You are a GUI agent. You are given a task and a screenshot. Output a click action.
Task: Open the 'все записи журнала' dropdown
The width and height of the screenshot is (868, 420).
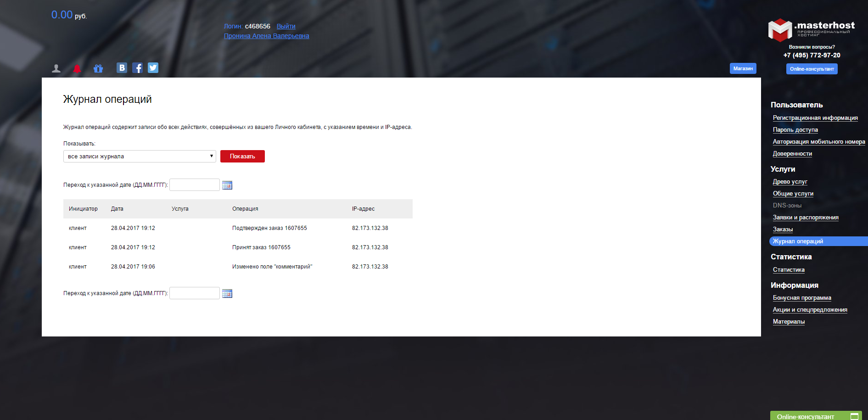[x=140, y=157]
